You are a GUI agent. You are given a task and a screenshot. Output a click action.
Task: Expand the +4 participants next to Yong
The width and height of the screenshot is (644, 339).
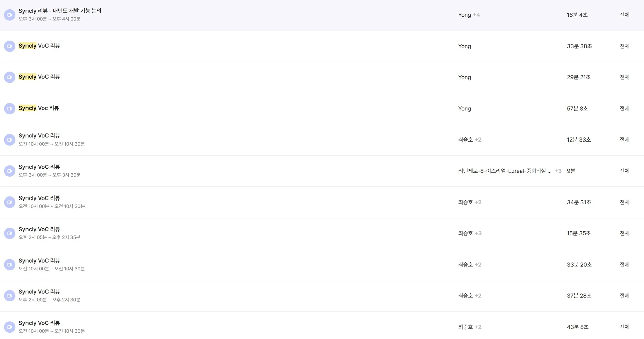pos(476,15)
